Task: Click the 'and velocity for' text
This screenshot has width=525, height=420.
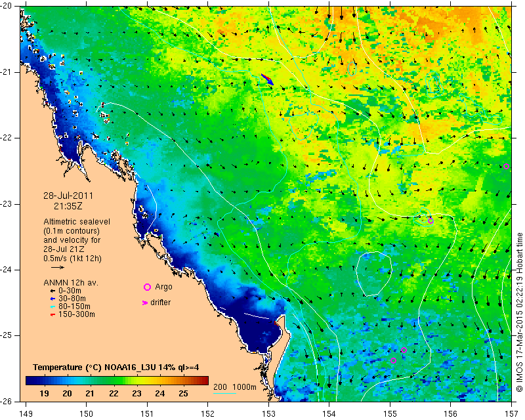Action: pos(72,240)
